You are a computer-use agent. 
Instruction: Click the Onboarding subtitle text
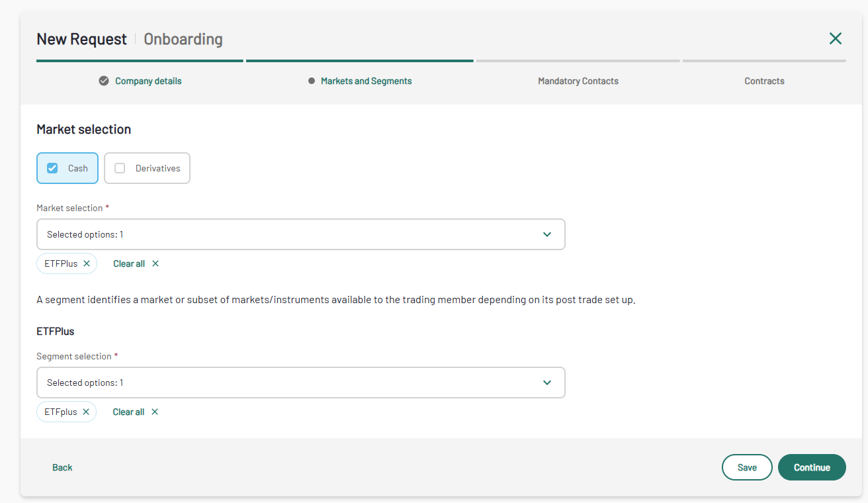[183, 39]
